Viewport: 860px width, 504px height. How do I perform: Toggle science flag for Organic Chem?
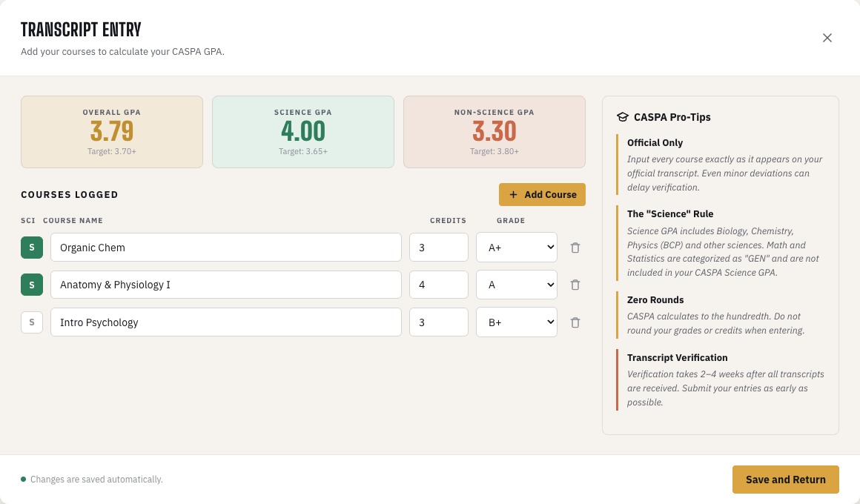(x=32, y=248)
